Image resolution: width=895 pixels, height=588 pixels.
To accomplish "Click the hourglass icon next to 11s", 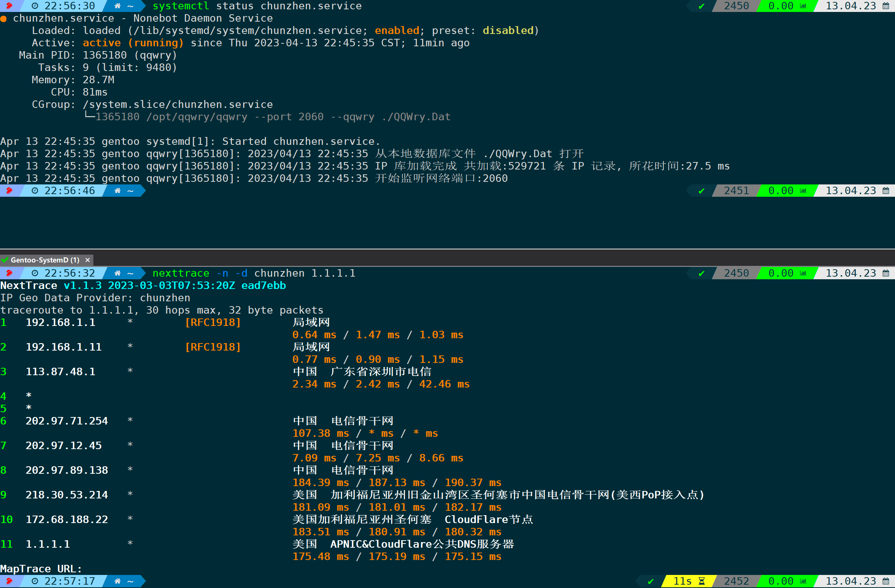I will click(x=702, y=581).
